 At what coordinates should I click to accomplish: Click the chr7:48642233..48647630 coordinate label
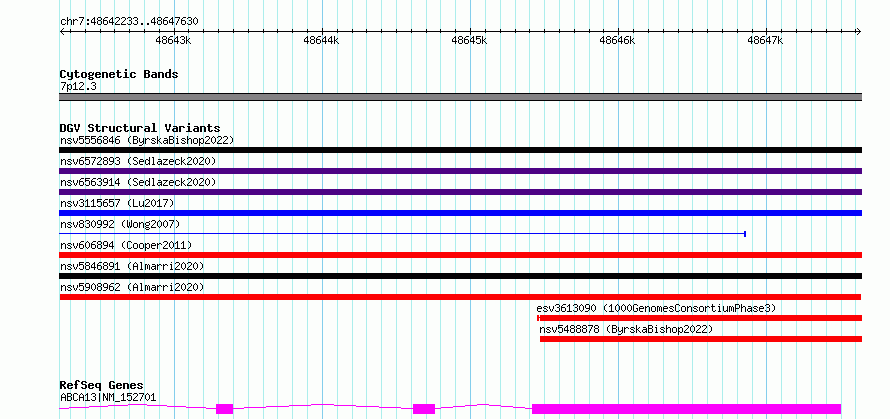pyautogui.click(x=129, y=22)
